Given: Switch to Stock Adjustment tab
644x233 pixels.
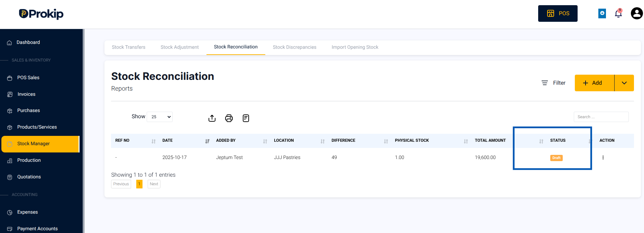Looking at the screenshot, I should point(180,47).
